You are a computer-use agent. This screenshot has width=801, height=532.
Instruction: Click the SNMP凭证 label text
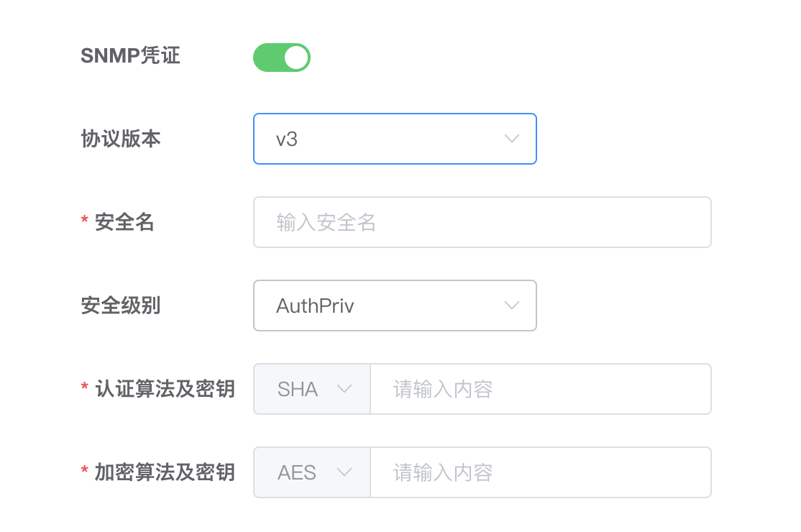click(130, 55)
